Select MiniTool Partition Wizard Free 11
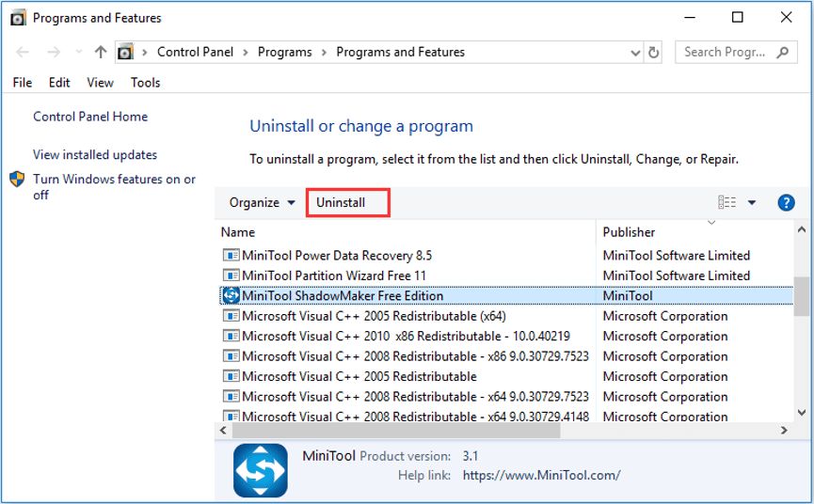This screenshot has width=814, height=504. point(334,276)
